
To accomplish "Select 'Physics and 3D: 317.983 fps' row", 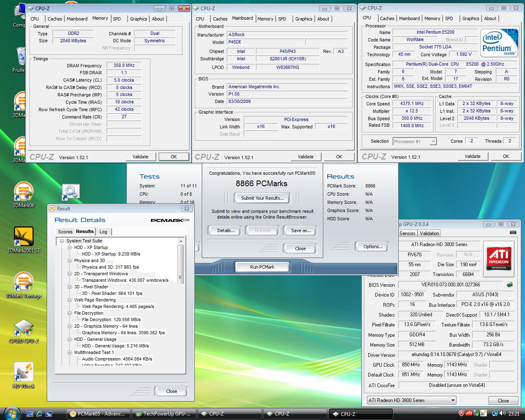I will click(x=110, y=267).
